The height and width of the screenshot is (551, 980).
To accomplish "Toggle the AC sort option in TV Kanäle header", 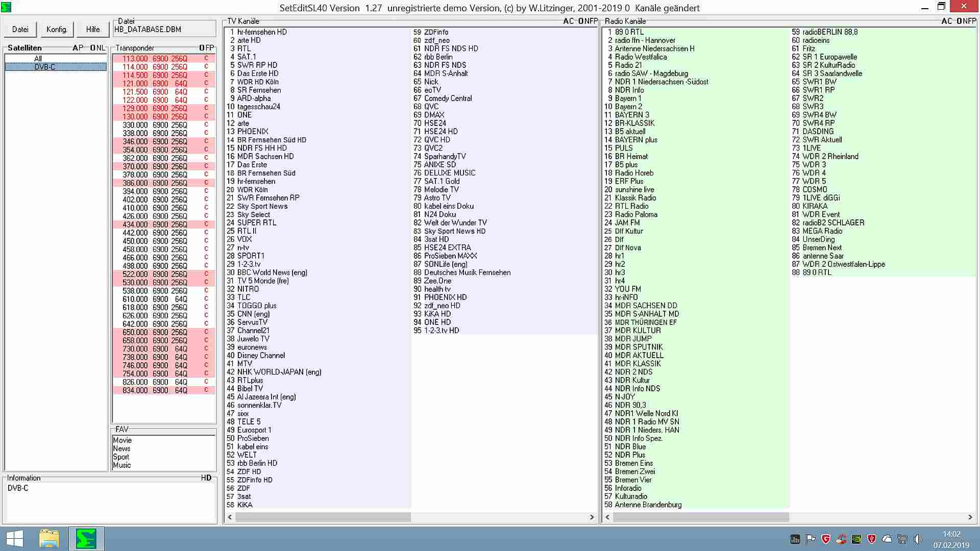I will [x=568, y=21].
